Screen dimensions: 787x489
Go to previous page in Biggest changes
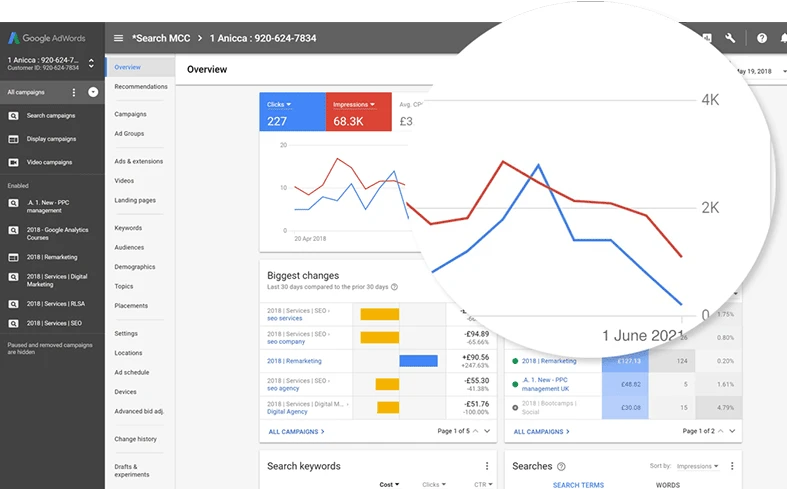[475, 431]
